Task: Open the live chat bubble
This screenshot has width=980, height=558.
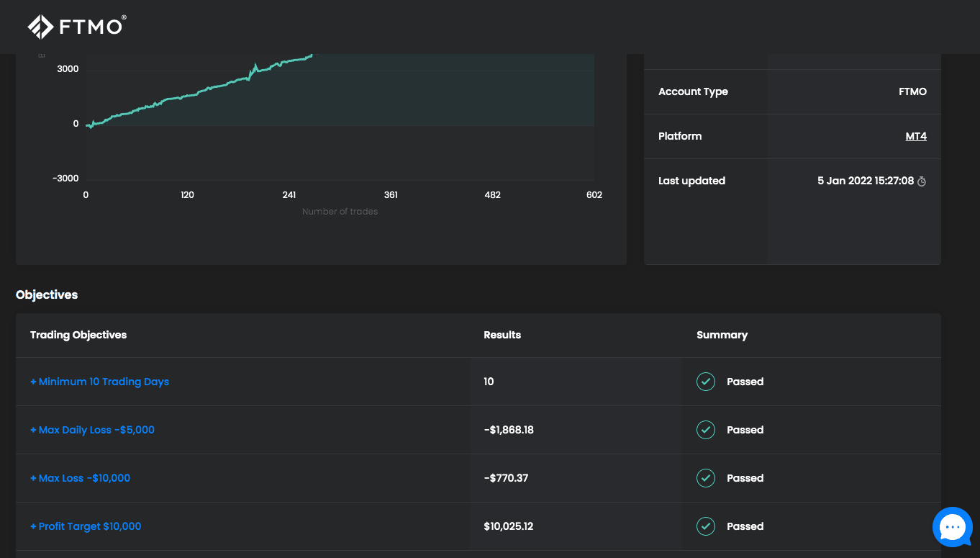Action: tap(952, 527)
